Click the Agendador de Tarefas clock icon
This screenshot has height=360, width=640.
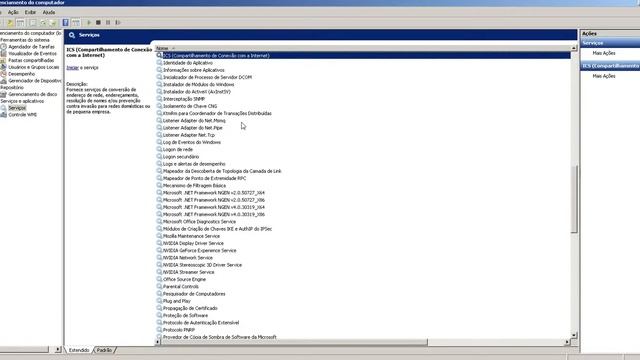[3, 47]
